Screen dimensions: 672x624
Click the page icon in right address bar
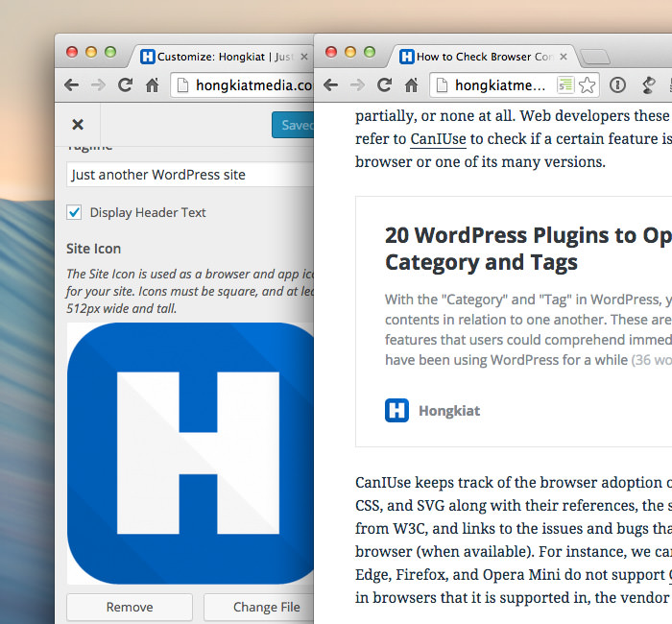pyautogui.click(x=442, y=85)
